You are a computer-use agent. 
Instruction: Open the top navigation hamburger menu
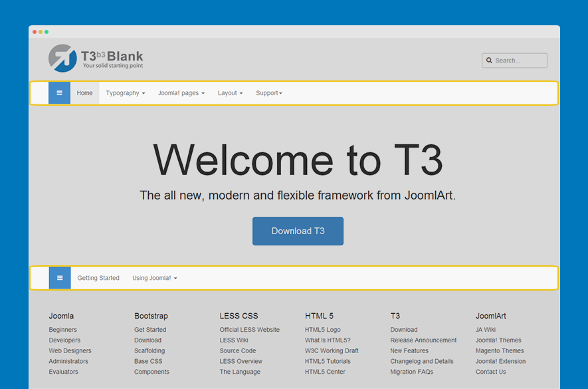coord(59,93)
